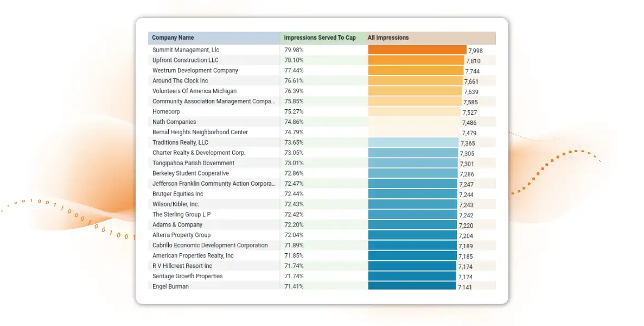Select R V Hillcrest Resort Inc name
644x326 pixels.
tap(182, 266)
